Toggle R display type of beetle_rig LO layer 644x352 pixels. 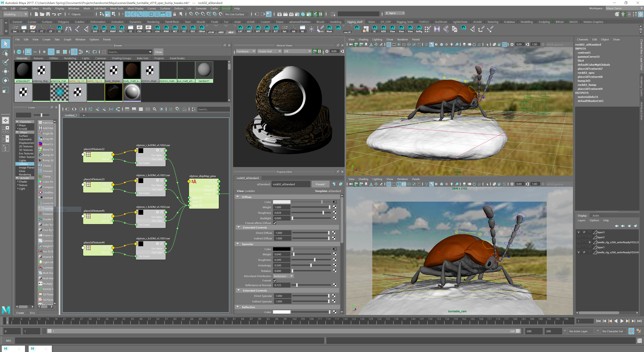pos(590,242)
